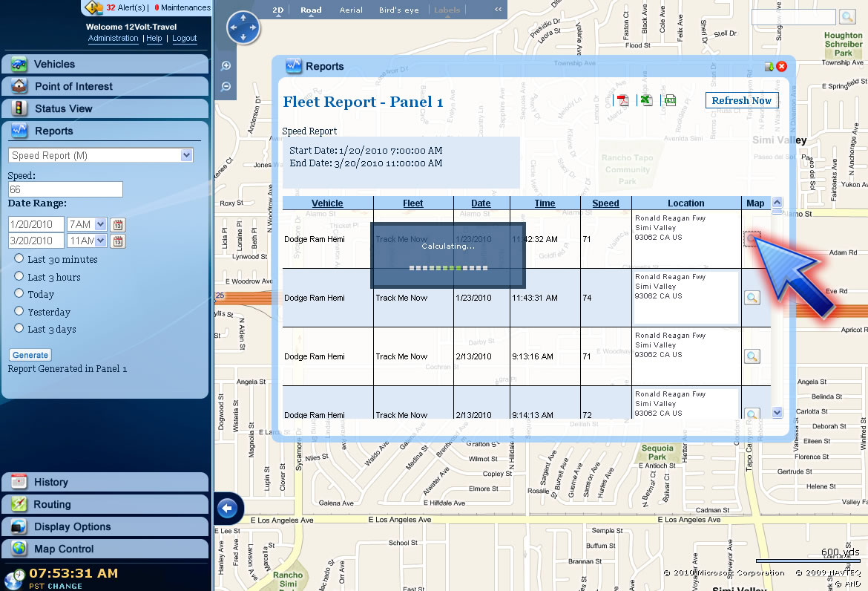868x591 pixels.
Task: Collapse the Reports sidebar section header
Action: click(105, 131)
